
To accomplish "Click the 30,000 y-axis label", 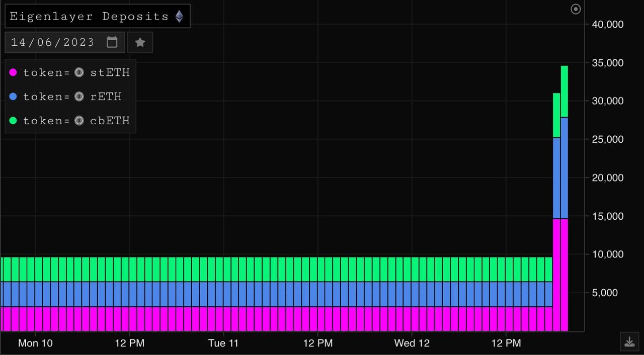I will click(x=607, y=101).
